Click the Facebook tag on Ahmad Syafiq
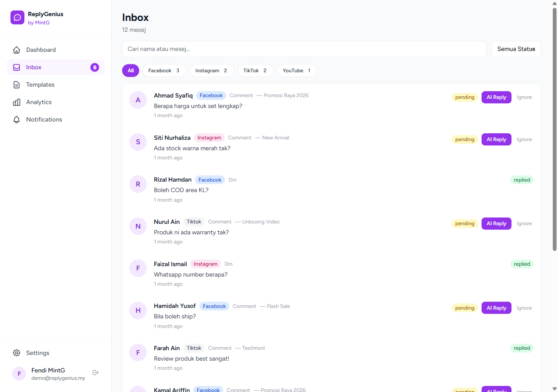Image resolution: width=558 pixels, height=392 pixels. coord(211,95)
